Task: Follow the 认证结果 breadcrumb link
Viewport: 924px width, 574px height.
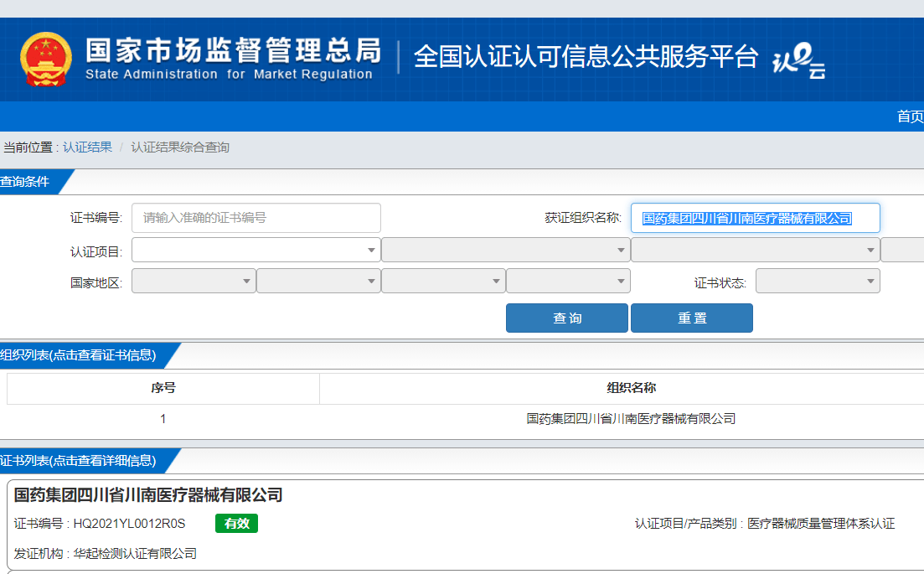Action: 87,147
